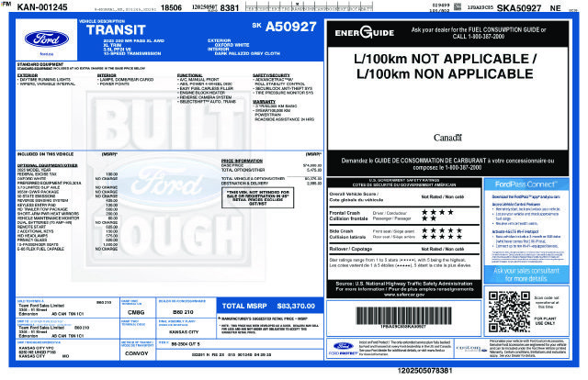Click FOR PLANT USE ONLY text
Image resolution: width=588 pixels, height=380 pixels.
coord(545,320)
